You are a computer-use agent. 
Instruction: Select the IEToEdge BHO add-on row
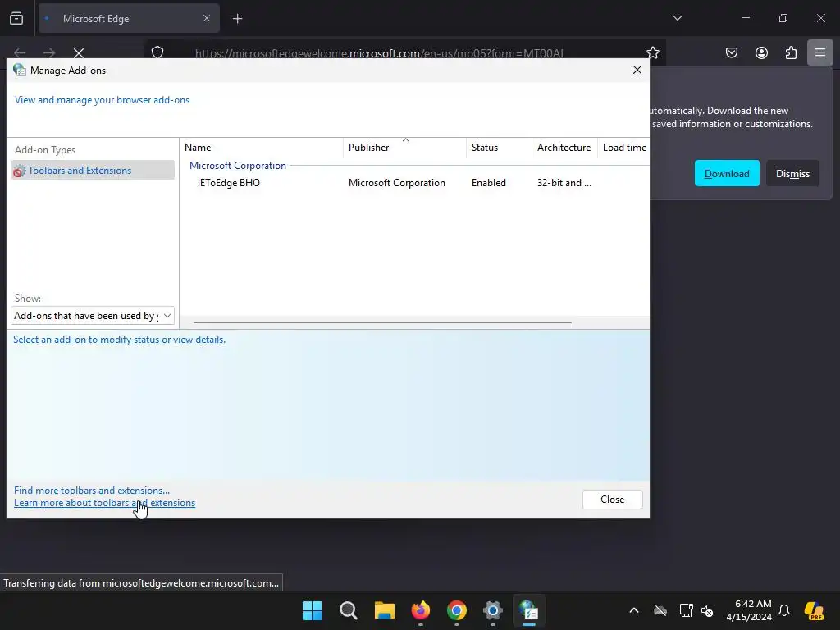tap(414, 183)
